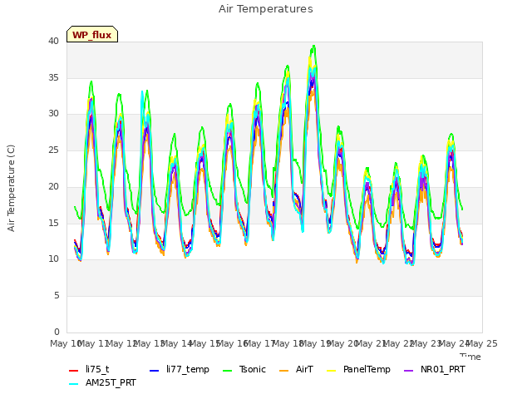Click the Time x-axis title
The image size is (532, 399).
coord(470,357)
